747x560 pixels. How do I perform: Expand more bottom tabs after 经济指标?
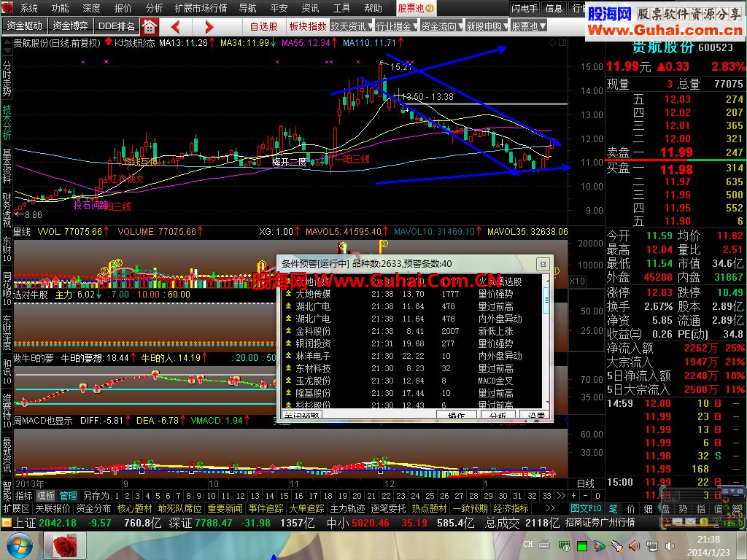550,508
